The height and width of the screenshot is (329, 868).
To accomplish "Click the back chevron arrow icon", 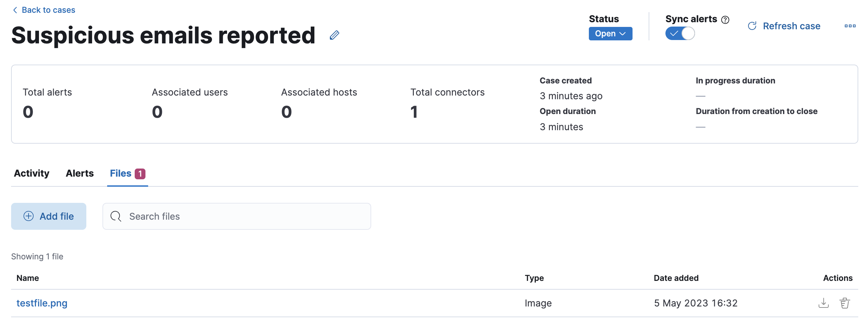I will tap(15, 10).
